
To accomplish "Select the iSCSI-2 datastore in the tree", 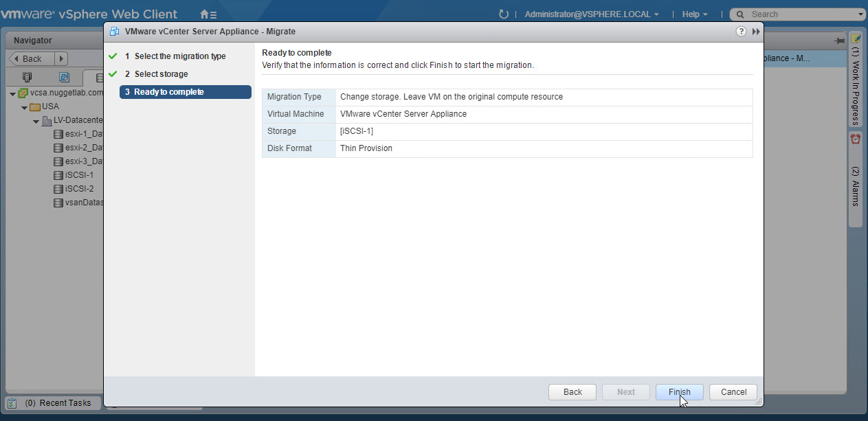I will 79,189.
